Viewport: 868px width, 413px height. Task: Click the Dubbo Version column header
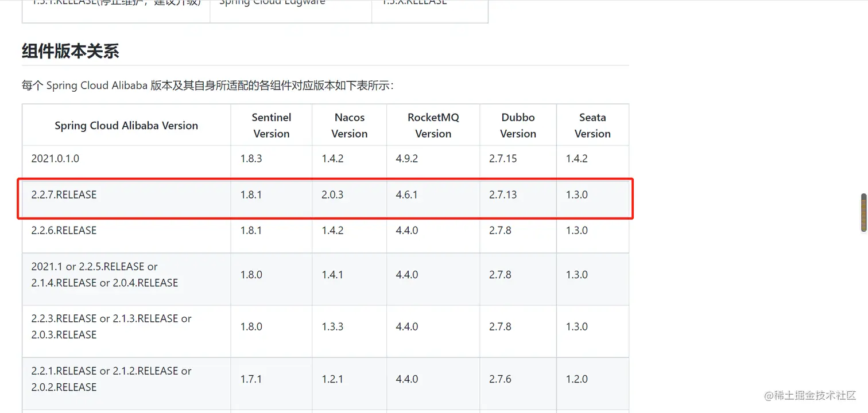[x=518, y=126]
